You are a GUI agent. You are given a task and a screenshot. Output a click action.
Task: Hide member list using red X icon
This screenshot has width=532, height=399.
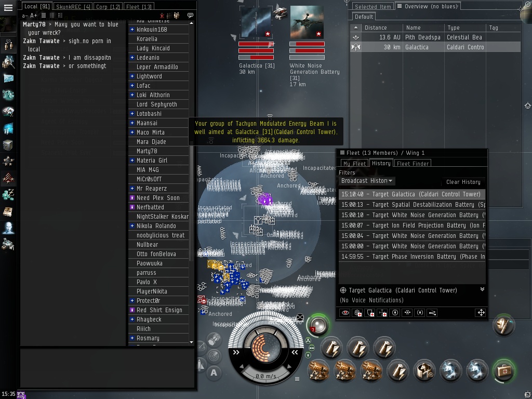click(162, 15)
